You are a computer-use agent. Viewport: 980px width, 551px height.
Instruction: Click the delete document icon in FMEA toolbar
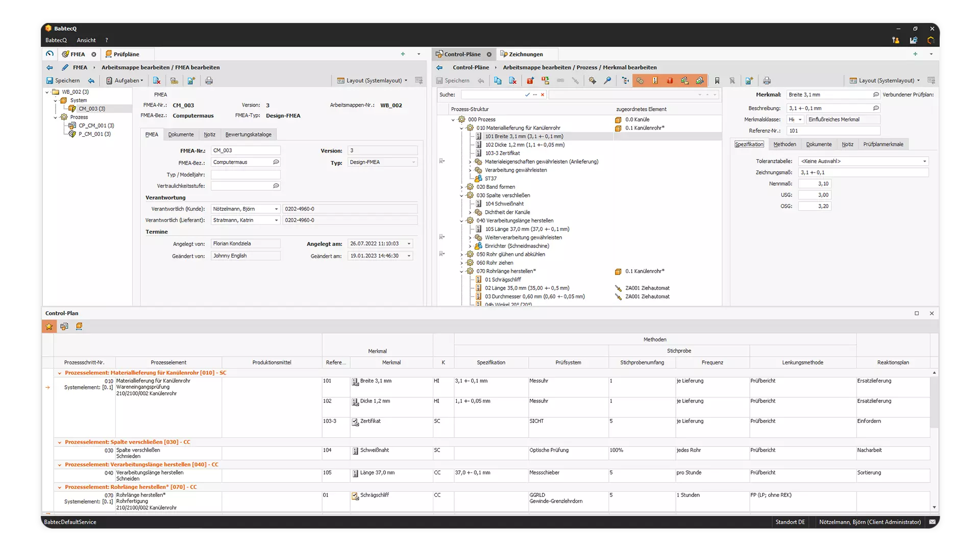[157, 81]
